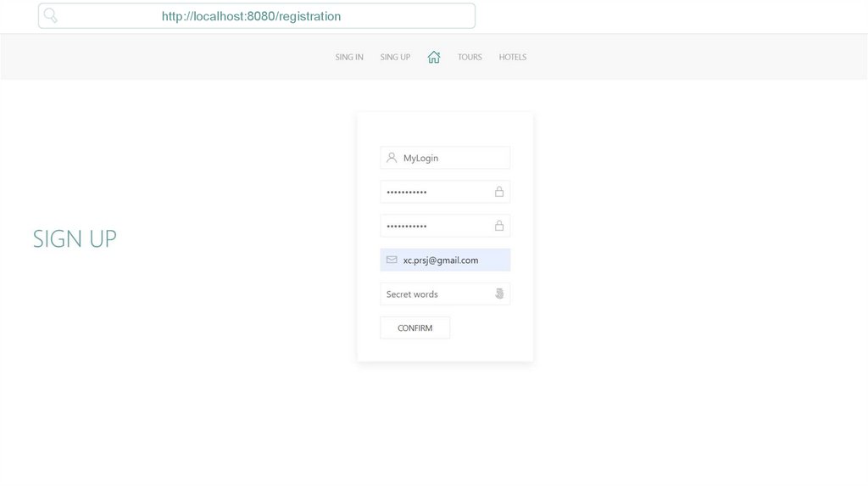
Task: Click the envelope icon in the email field
Action: click(392, 260)
